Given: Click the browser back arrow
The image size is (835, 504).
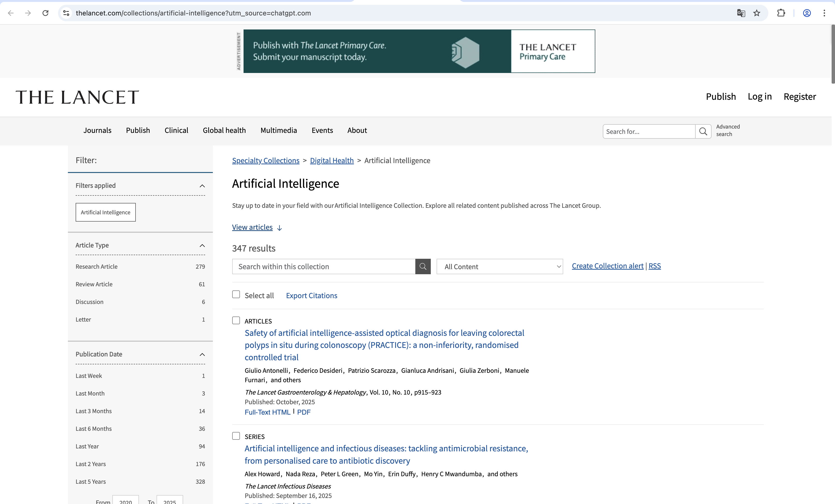Looking at the screenshot, I should point(11,13).
